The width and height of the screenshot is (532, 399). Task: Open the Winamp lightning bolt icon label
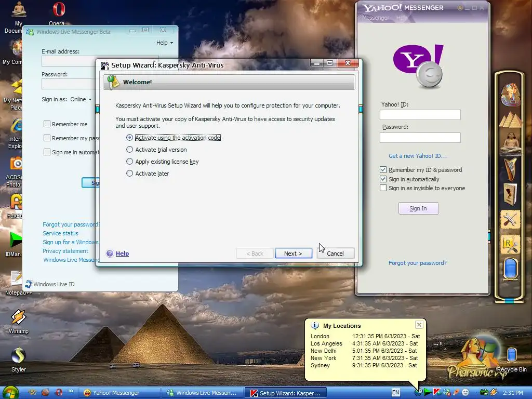(x=18, y=331)
